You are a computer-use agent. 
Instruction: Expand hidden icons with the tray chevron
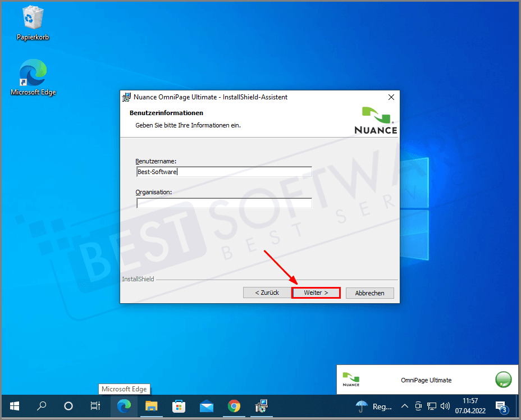pyautogui.click(x=405, y=406)
